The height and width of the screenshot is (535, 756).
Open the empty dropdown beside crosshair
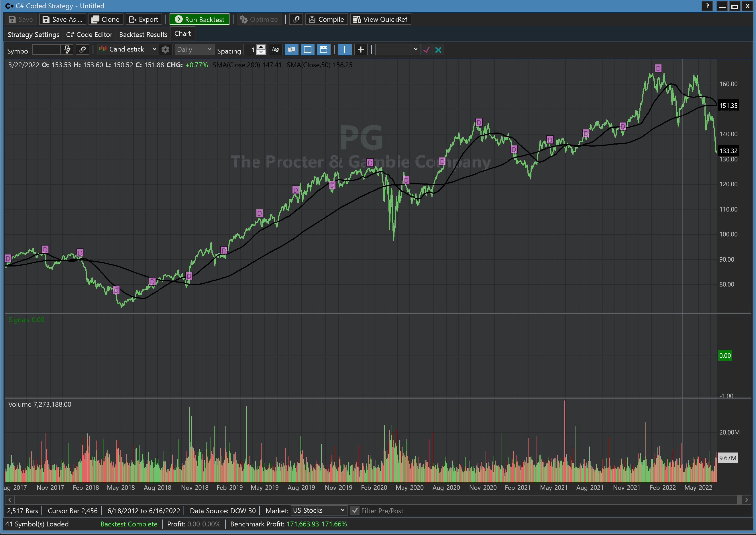pos(398,50)
